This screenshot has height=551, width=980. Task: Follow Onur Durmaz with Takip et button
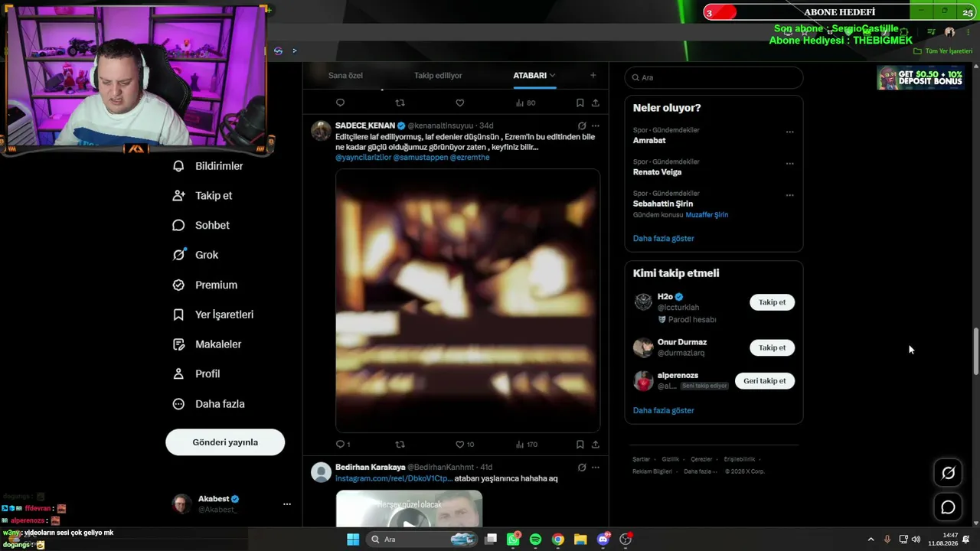coord(772,347)
